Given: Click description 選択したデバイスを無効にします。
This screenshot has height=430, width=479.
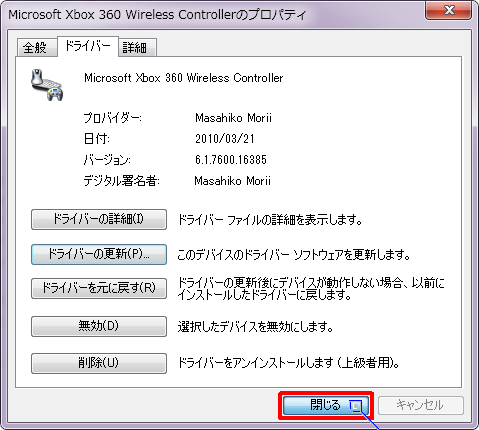Looking at the screenshot, I should coord(256,327).
